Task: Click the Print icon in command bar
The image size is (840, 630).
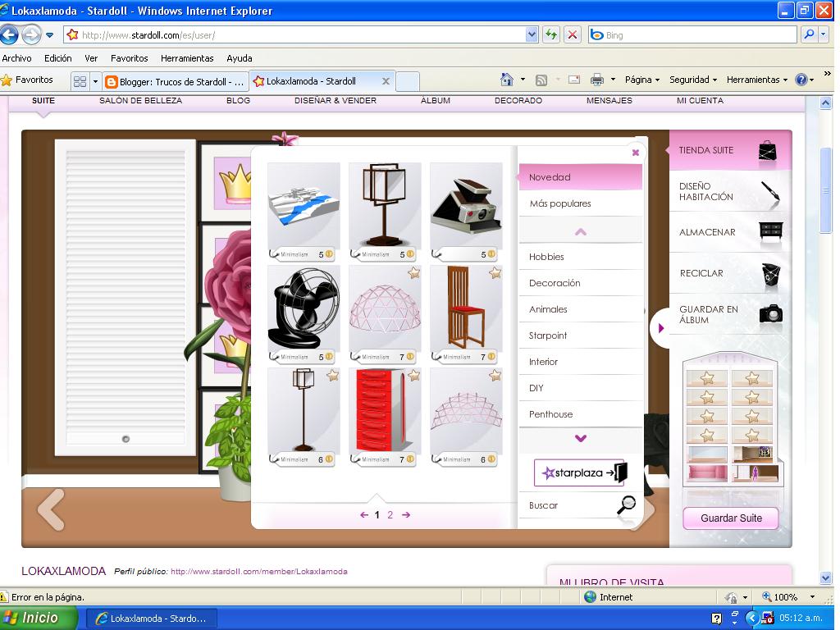Action: 597,80
